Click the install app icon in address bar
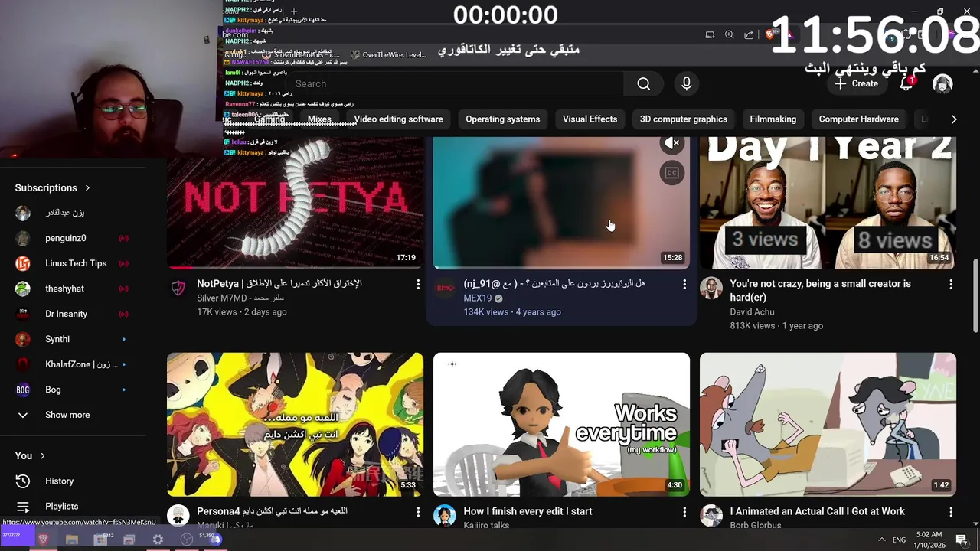980x551 pixels. (x=710, y=34)
